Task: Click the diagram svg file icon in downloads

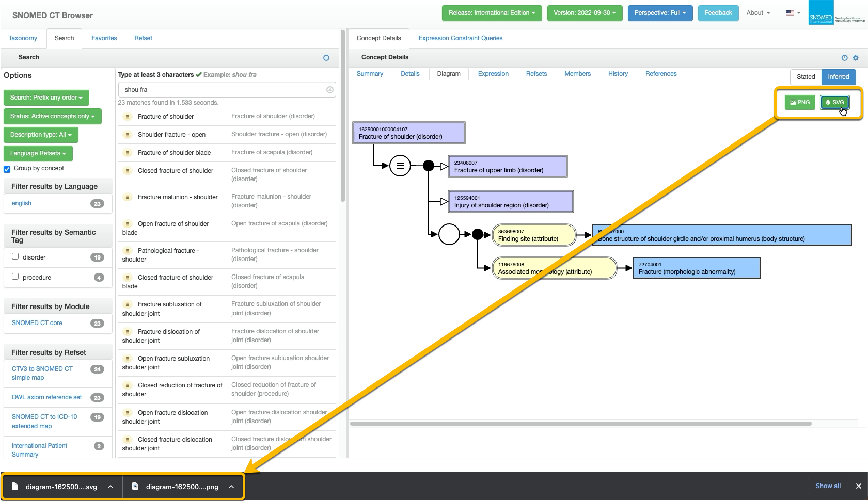Action: (15, 486)
